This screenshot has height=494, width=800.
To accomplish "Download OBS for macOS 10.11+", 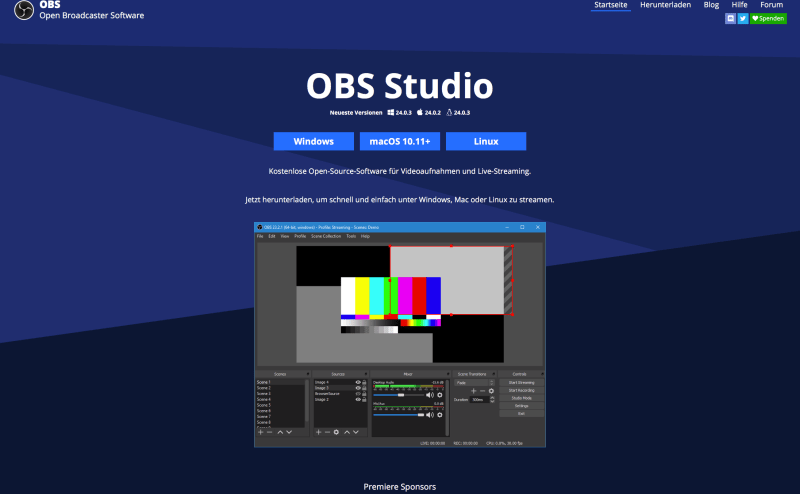I will 400,141.
